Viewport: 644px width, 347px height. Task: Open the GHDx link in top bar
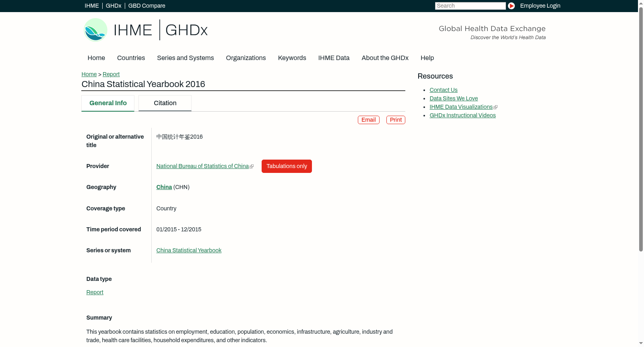[114, 6]
